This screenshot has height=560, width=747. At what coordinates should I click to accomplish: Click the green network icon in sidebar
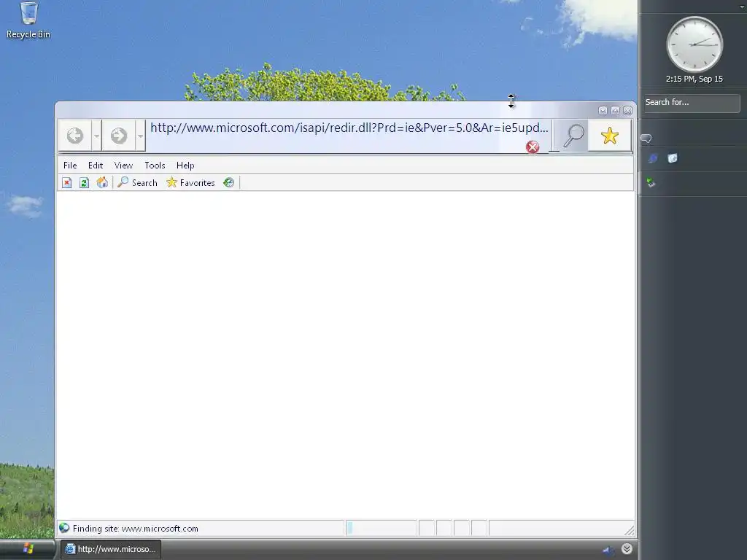[651, 182]
